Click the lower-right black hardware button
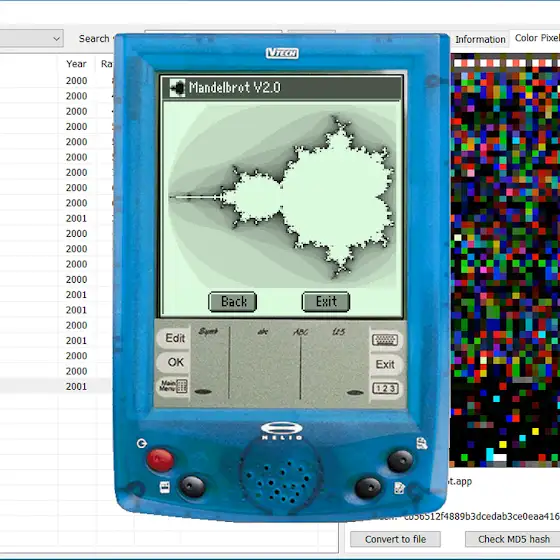This screenshot has width=560, height=560. pos(368,487)
